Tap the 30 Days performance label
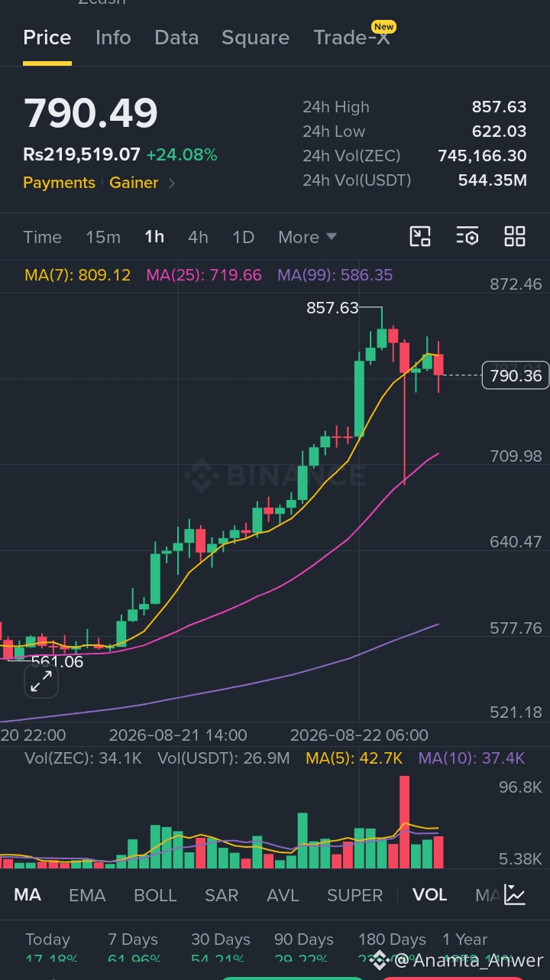 (x=221, y=939)
